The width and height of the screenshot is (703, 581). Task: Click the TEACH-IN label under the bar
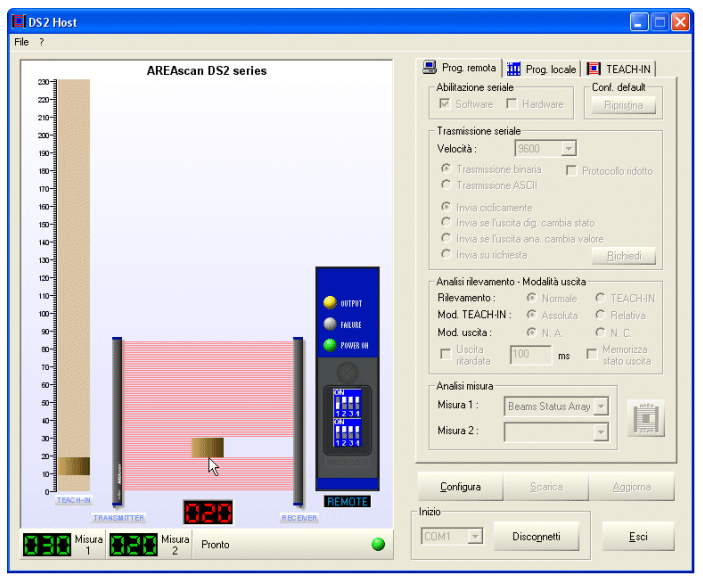pos(74,500)
